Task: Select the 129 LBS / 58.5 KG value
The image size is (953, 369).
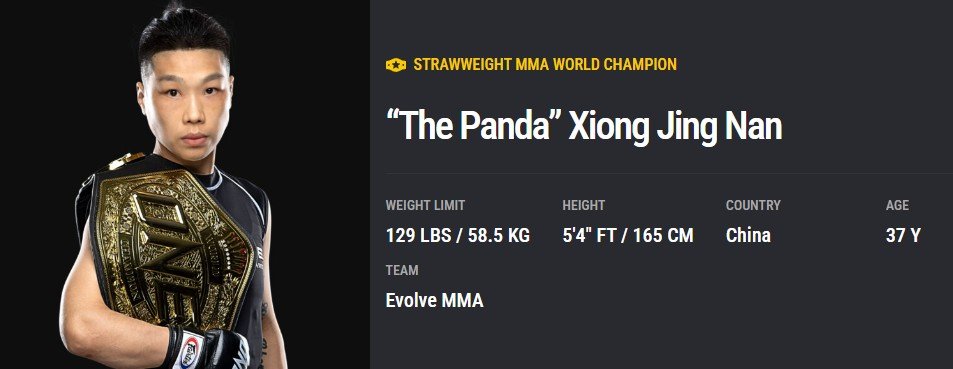Action: (x=458, y=235)
